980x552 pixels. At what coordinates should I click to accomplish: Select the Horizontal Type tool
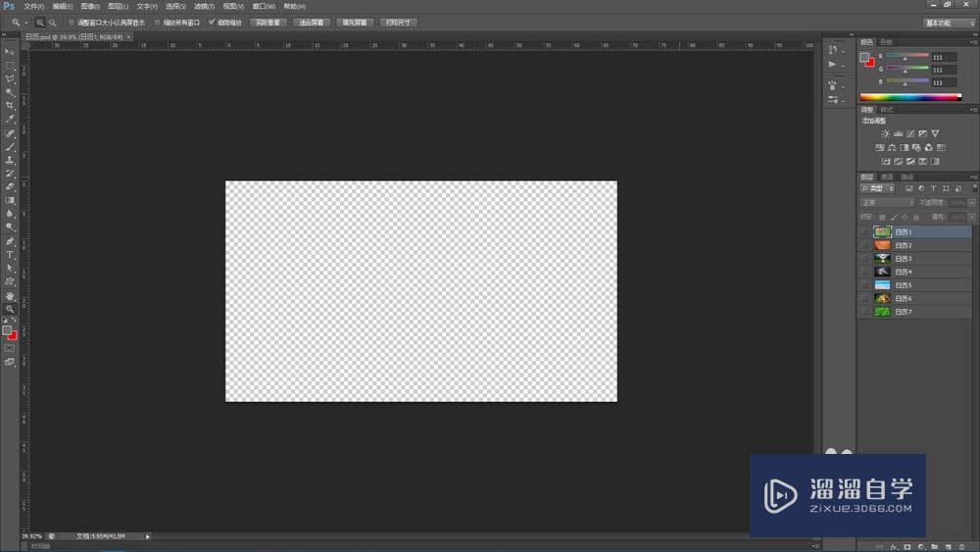(10, 255)
